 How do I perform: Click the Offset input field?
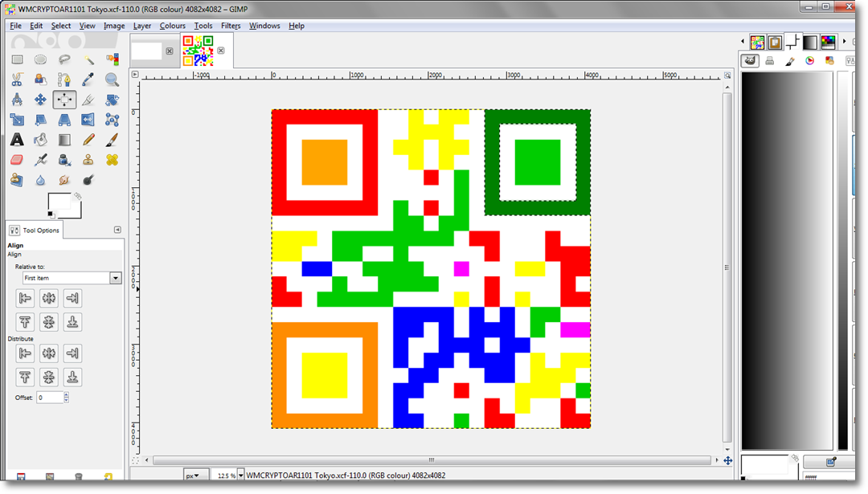coord(50,397)
